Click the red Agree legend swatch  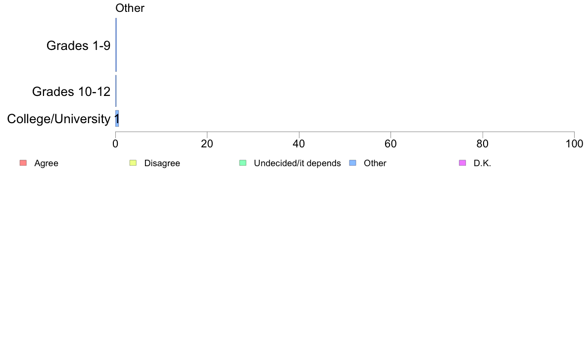pos(23,163)
